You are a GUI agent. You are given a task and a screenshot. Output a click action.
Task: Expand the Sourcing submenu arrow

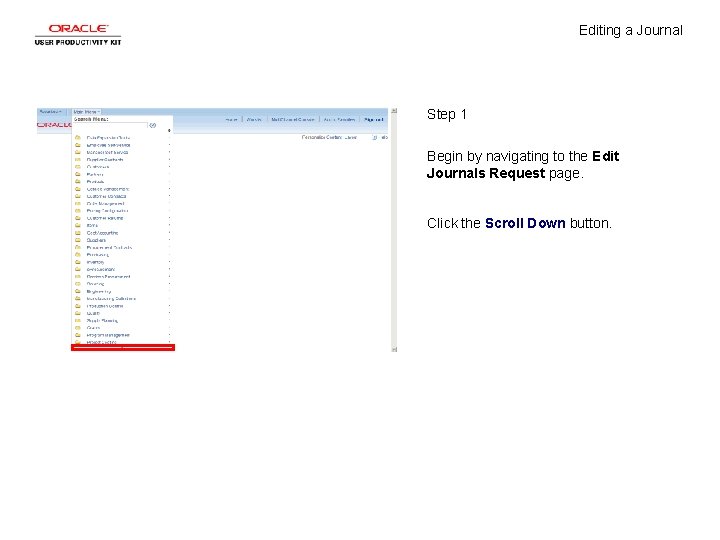pyautogui.click(x=169, y=284)
